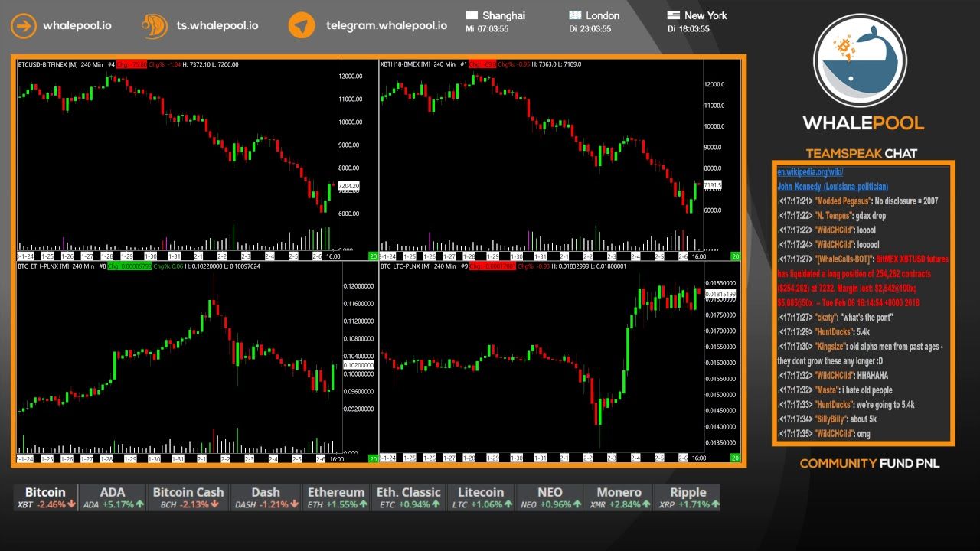
Task: Click the TEAMSPEAK CHAT heading
Action: (x=861, y=153)
